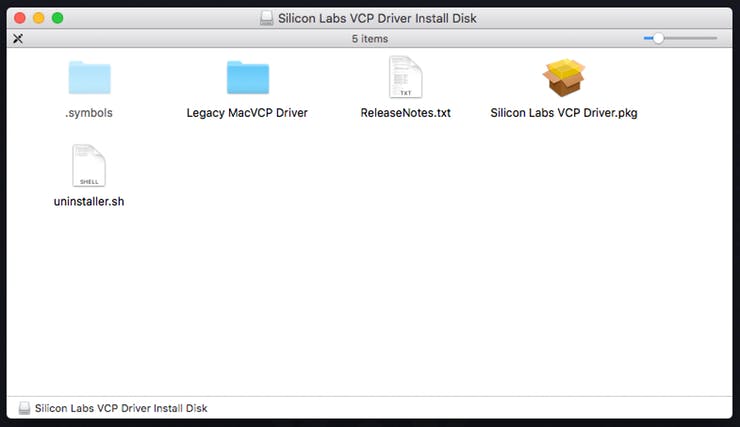Click the window title text in title bar
740x427 pixels.
click(379, 18)
